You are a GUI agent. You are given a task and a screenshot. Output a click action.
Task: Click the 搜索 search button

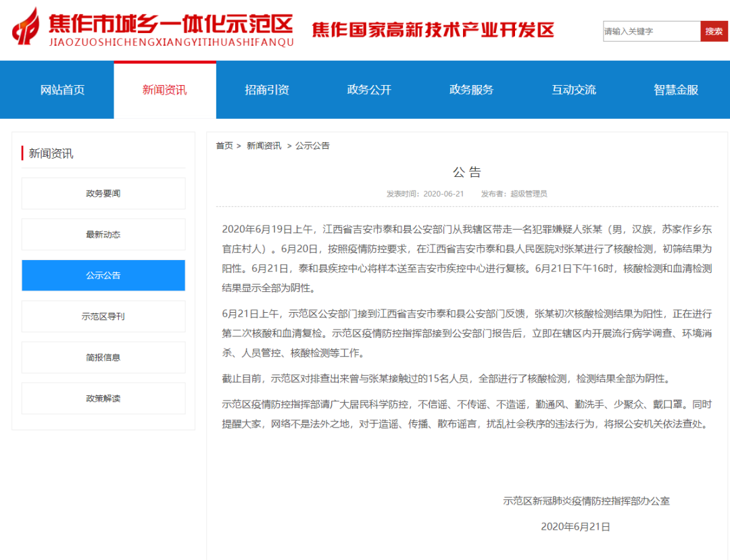[714, 31]
